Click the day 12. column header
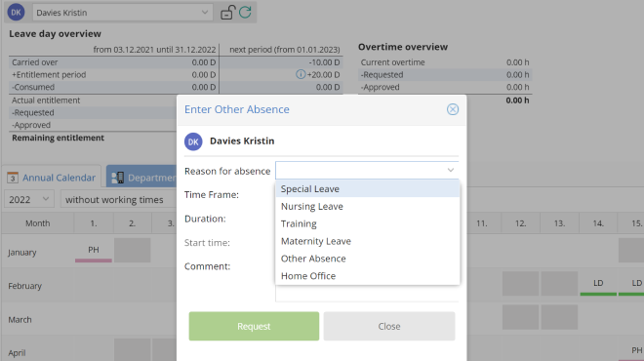 pos(520,223)
